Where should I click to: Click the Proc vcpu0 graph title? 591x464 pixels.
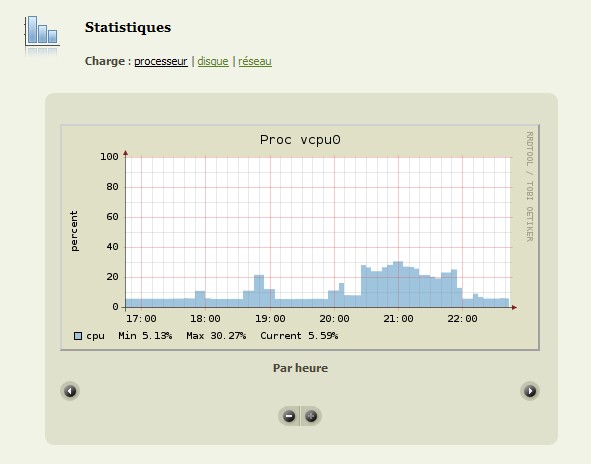coord(300,140)
